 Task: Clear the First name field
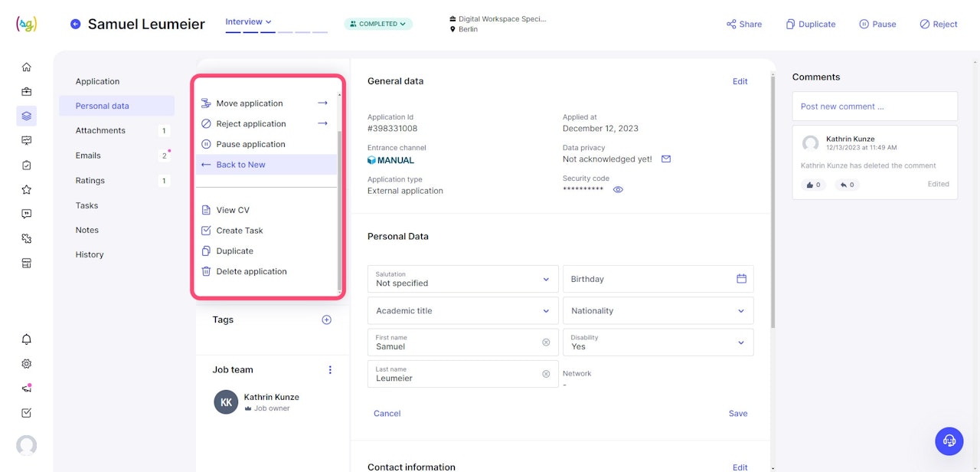point(546,343)
